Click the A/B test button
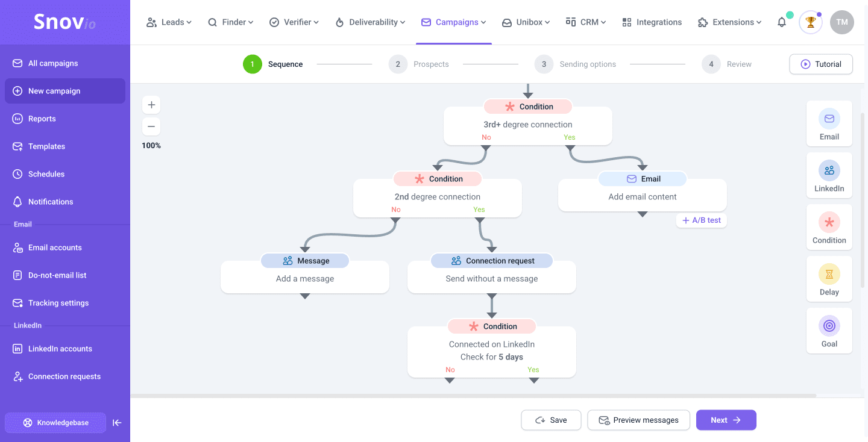The image size is (868, 442). pos(702,220)
